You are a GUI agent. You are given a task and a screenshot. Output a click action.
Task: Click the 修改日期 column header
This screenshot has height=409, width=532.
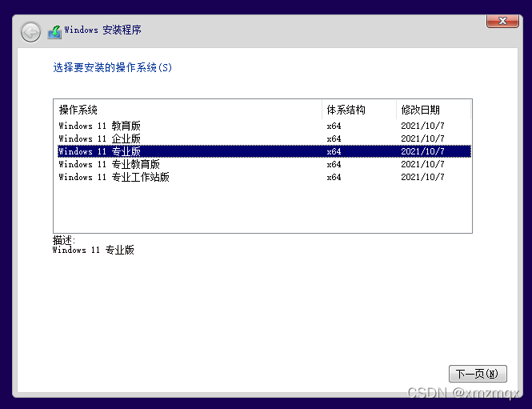pyautogui.click(x=434, y=110)
